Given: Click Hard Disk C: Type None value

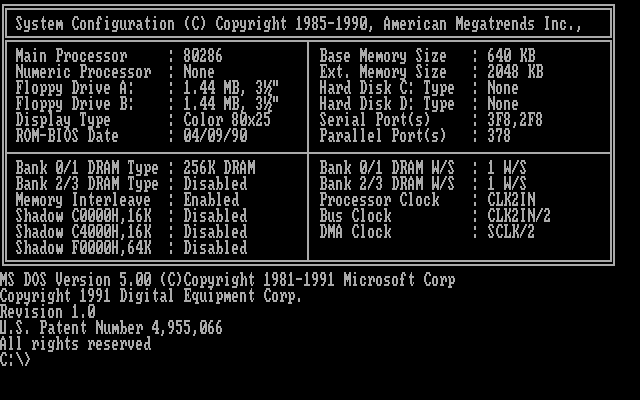Looking at the screenshot, I should click(503, 88).
